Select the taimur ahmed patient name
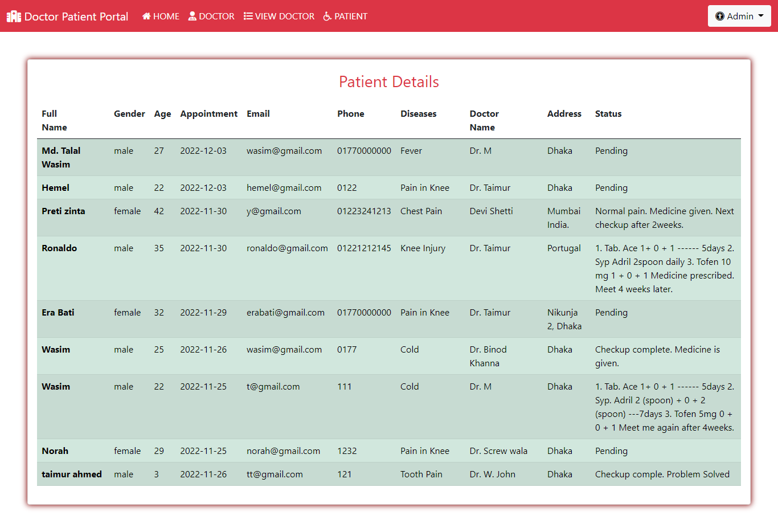 click(72, 474)
